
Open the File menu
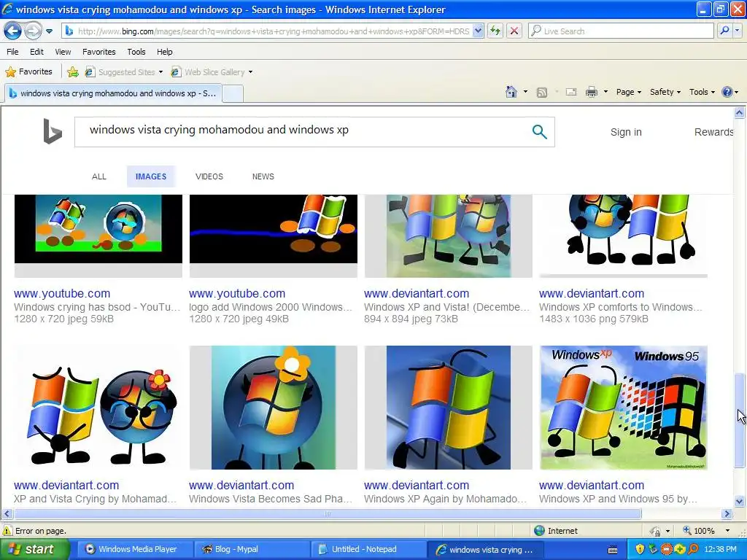click(13, 52)
